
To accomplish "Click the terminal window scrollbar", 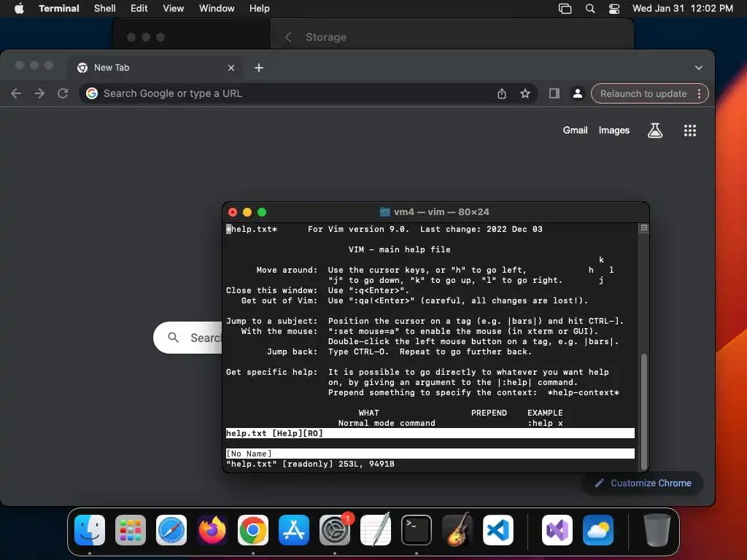I will [644, 411].
